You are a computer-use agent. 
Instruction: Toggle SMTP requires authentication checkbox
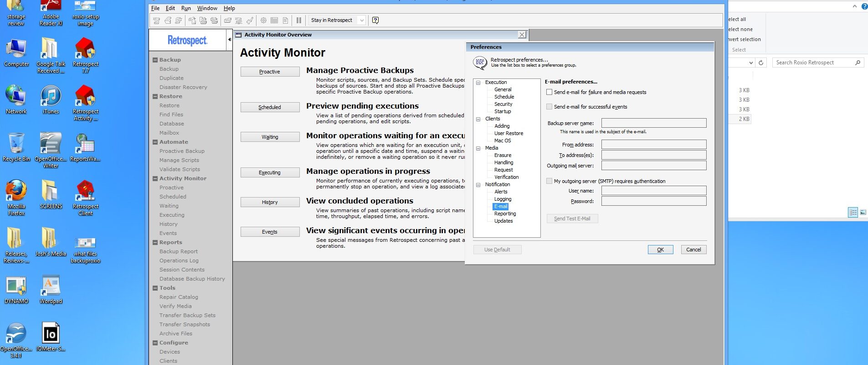(550, 181)
